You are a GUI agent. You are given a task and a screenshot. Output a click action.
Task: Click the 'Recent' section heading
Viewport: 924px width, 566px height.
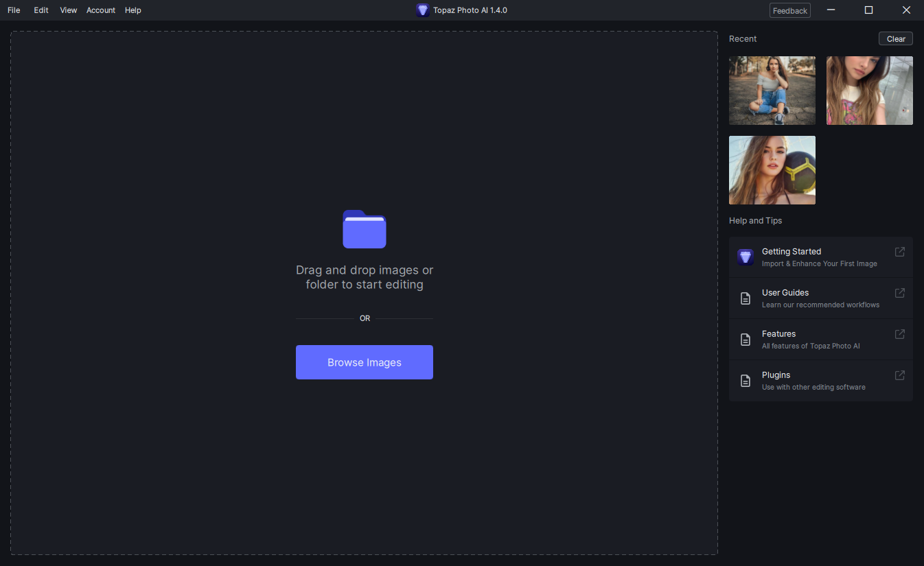743,39
